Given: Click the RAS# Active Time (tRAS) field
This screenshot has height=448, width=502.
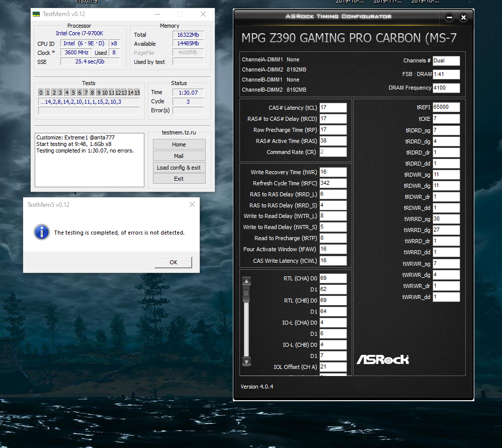Looking at the screenshot, I should [x=333, y=141].
